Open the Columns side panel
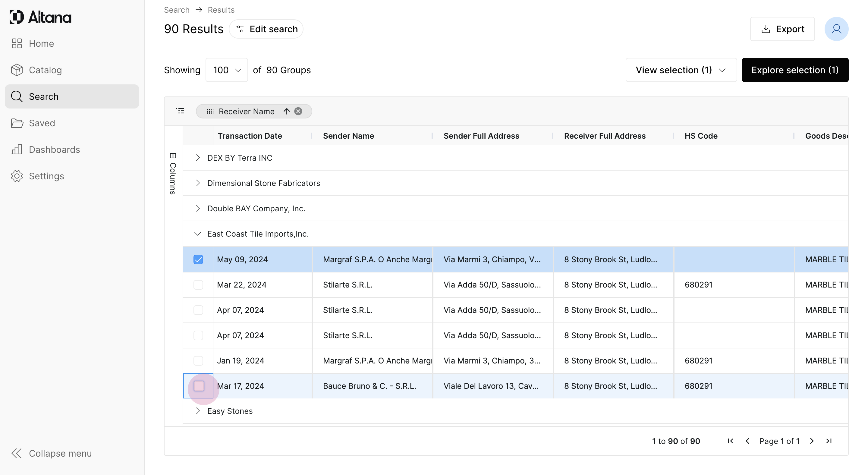The width and height of the screenshot is (868, 475). [x=173, y=174]
